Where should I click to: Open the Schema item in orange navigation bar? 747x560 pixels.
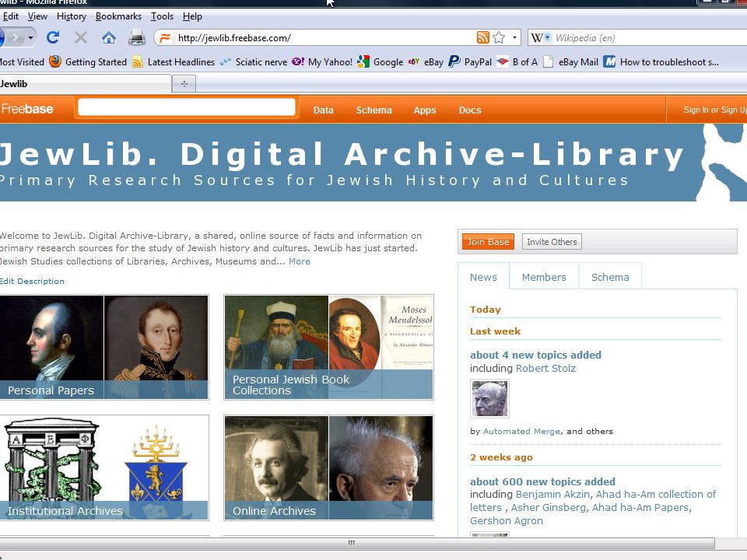click(374, 110)
